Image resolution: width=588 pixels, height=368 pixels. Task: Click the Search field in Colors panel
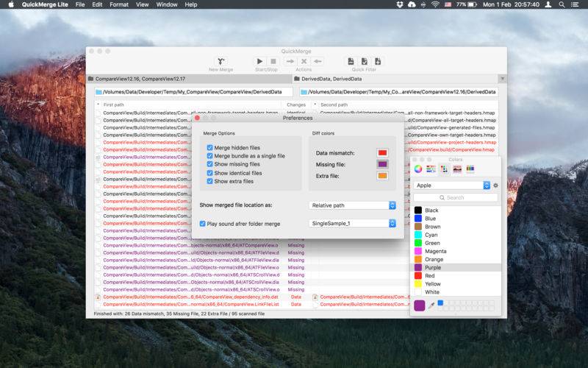(456, 197)
